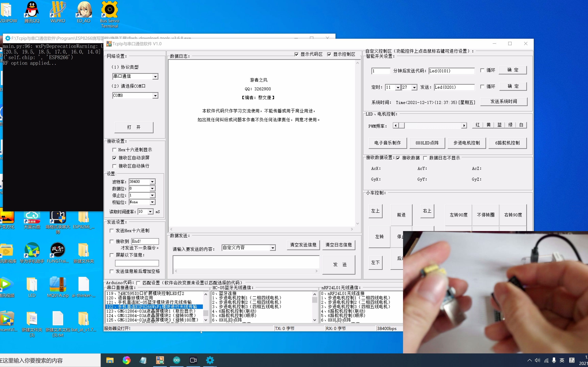Open the 波特率 38400 dropdown
Viewport: 588px width, 367px height.
point(152,182)
